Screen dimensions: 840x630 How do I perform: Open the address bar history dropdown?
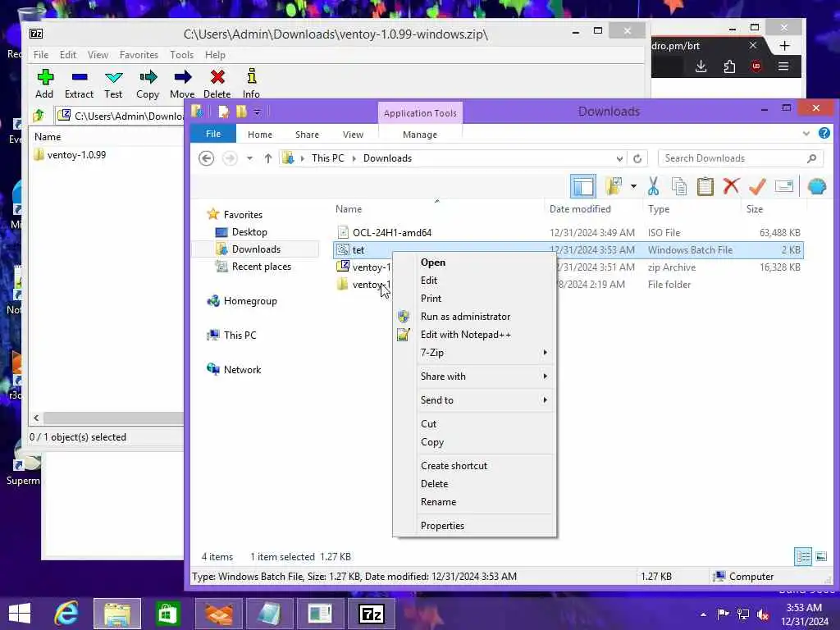point(619,158)
